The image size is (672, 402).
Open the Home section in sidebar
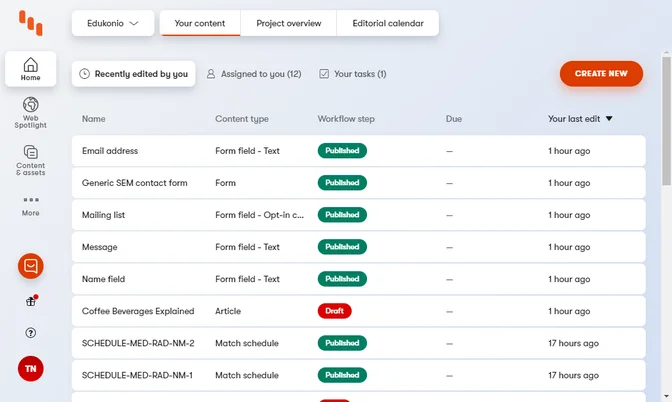[30, 69]
